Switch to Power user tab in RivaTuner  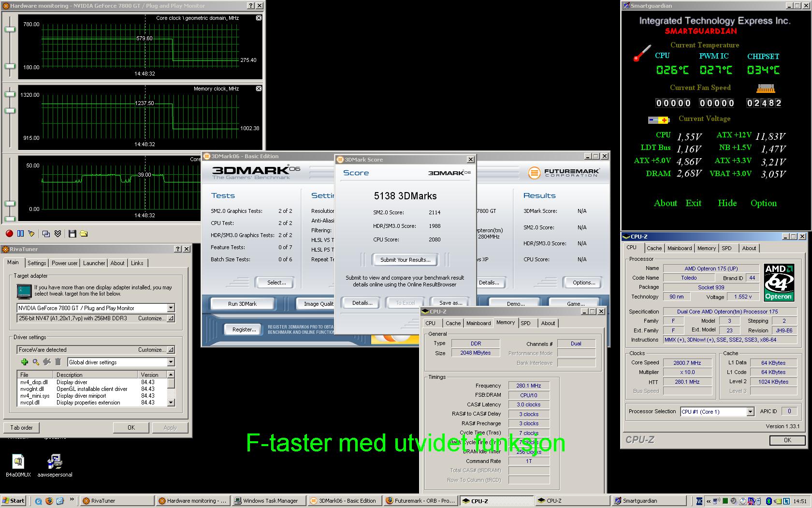pyautogui.click(x=65, y=263)
